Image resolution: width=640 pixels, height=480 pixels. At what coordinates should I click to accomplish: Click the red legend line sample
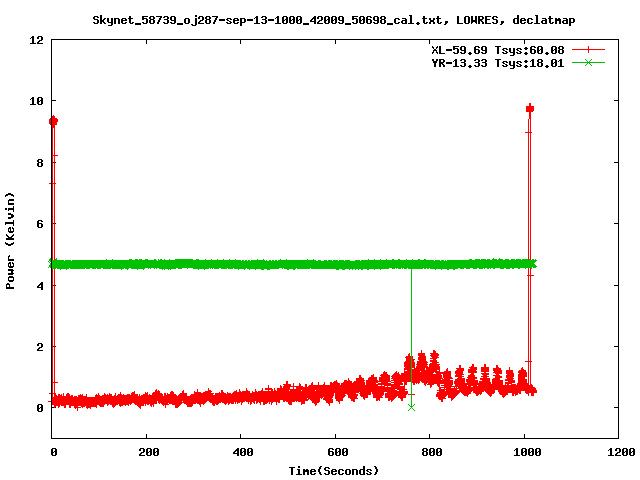pos(588,50)
